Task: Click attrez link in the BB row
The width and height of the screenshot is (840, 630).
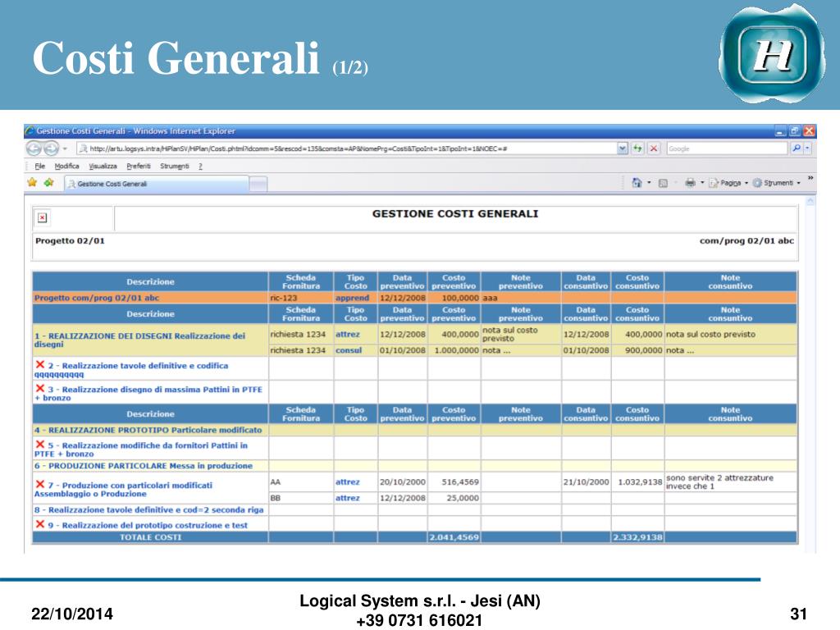Action: (x=348, y=498)
